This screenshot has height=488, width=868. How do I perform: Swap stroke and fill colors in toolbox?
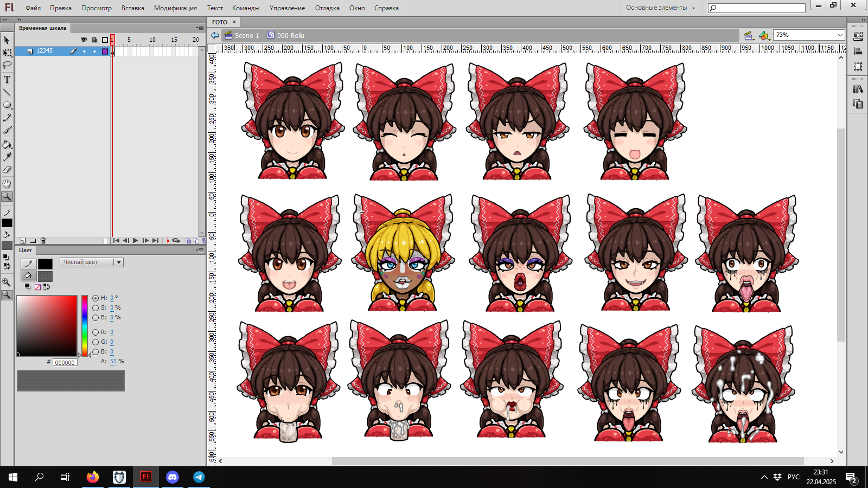(x=7, y=266)
